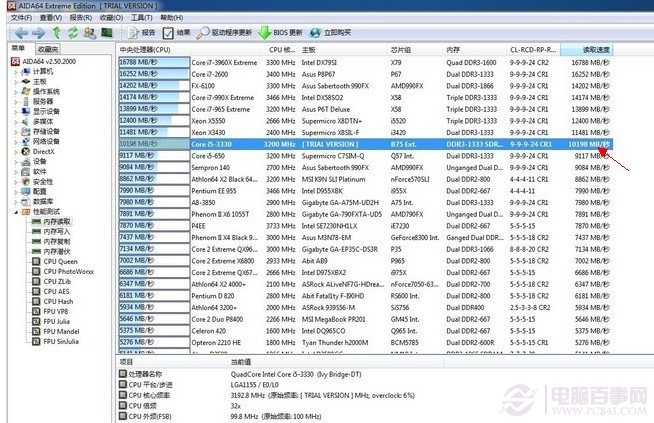Click the 多媒体 speaker icon
Image resolution: width=654 pixels, height=423 pixels.
(x=26, y=121)
